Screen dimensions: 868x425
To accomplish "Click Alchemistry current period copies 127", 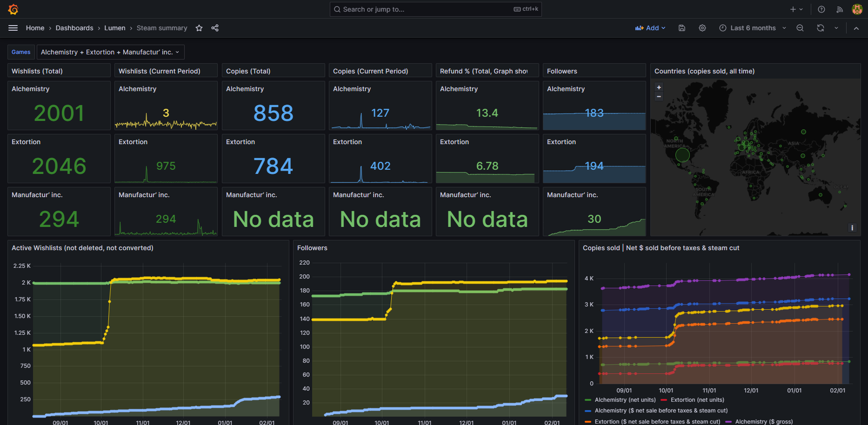I will pyautogui.click(x=380, y=113).
